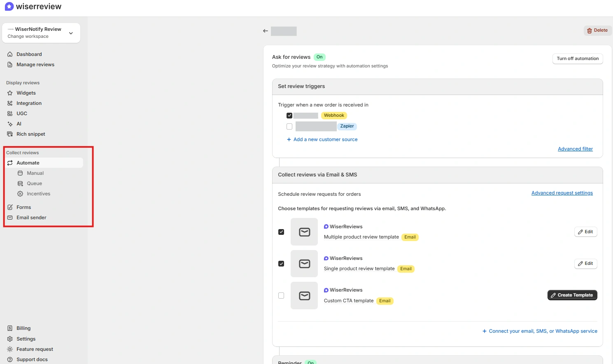Select the AI feature in the sidebar
The image size is (613, 364).
click(19, 123)
